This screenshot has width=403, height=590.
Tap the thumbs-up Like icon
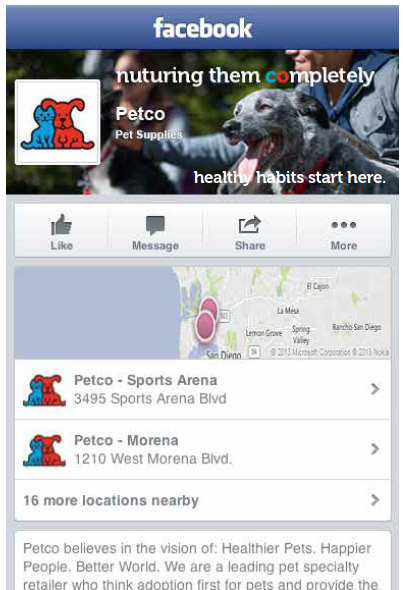[61, 225]
